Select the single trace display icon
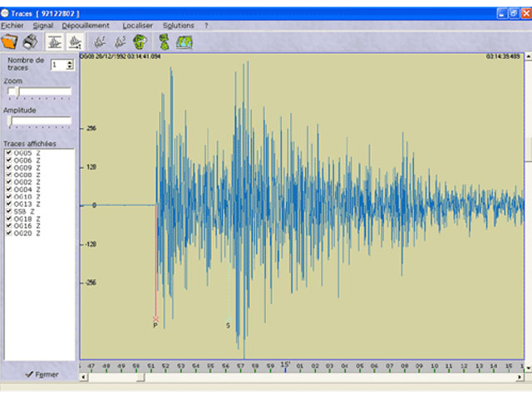This screenshot has width=532, height=399. 55,42
